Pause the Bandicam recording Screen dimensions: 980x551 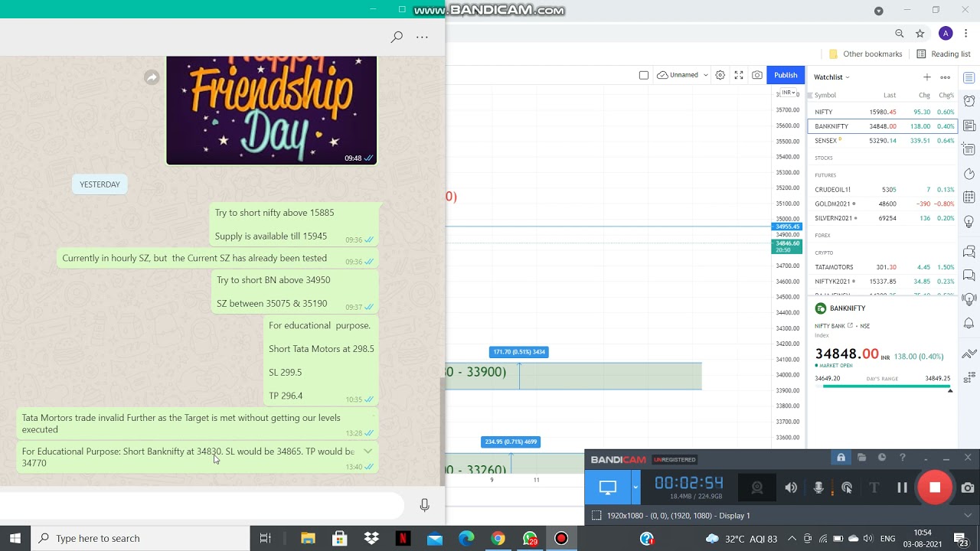pyautogui.click(x=902, y=487)
